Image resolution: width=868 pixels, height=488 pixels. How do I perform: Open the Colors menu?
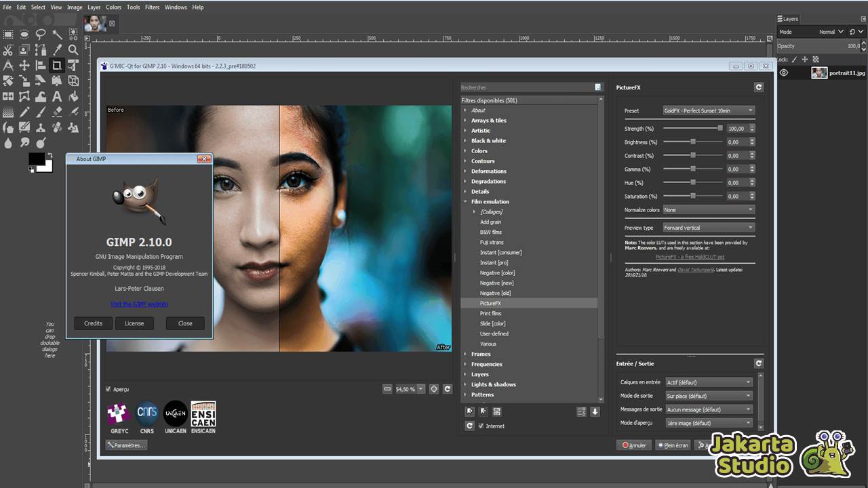coord(113,7)
